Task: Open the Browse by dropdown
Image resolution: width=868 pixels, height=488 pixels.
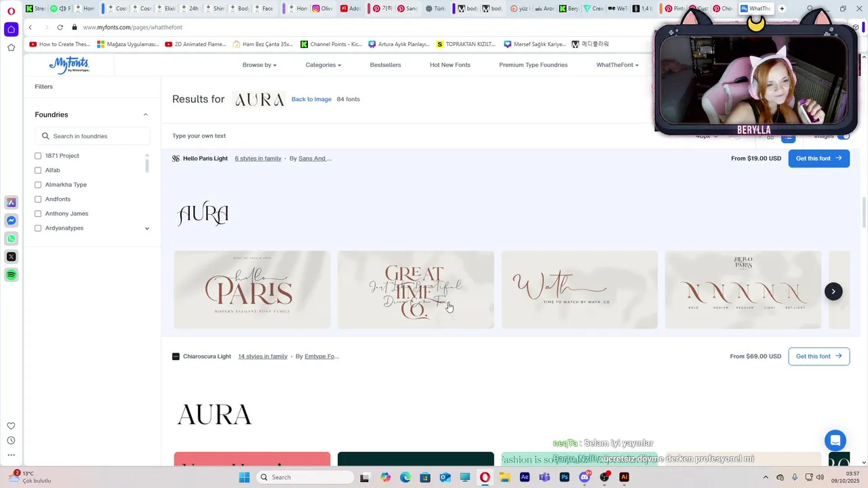Action: (x=259, y=65)
